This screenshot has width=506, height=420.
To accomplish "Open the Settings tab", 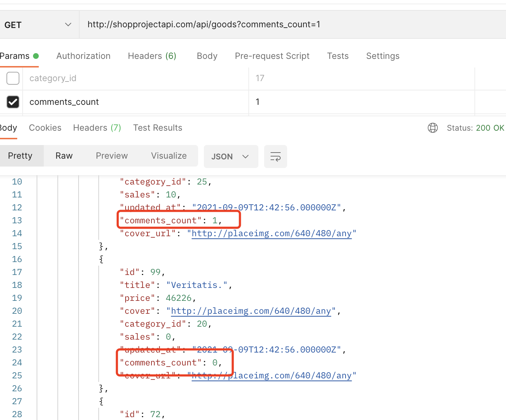I will pos(383,56).
